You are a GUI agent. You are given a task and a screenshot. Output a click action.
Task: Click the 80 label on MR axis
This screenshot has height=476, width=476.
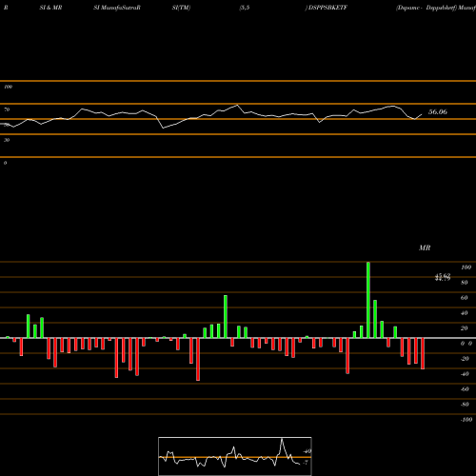click(x=465, y=283)
